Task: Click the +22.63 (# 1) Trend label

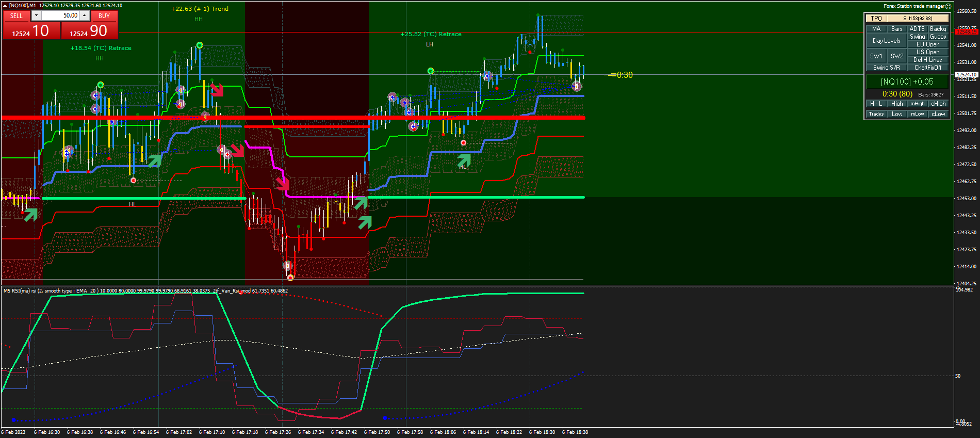Action: [x=200, y=9]
